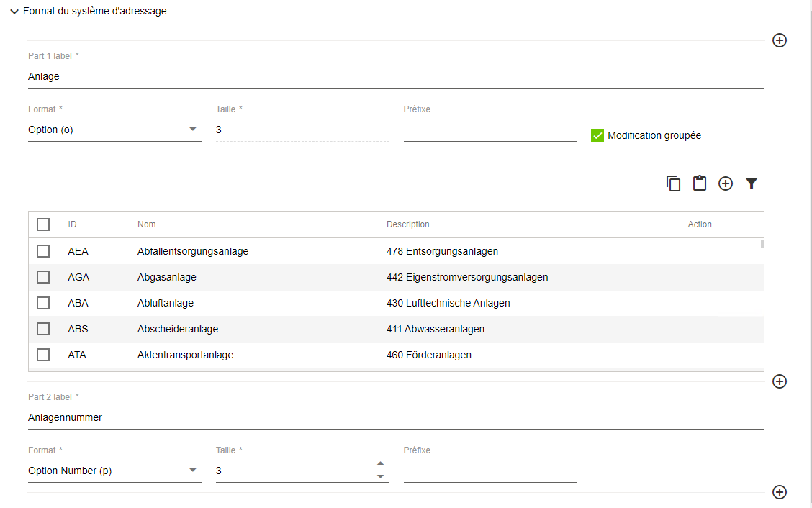
Task: Sort by ID column header
Action: (x=93, y=224)
